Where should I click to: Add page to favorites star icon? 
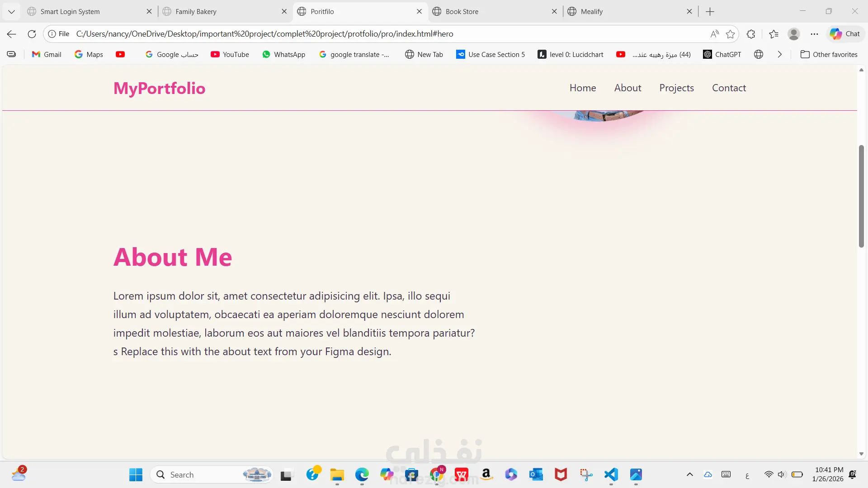tap(730, 34)
